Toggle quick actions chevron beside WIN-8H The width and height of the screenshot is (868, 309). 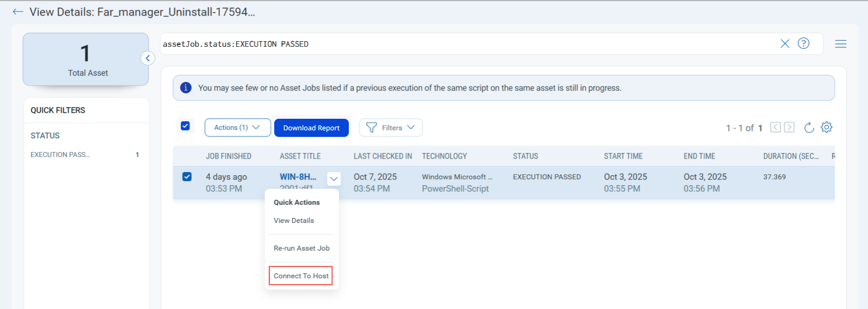334,179
